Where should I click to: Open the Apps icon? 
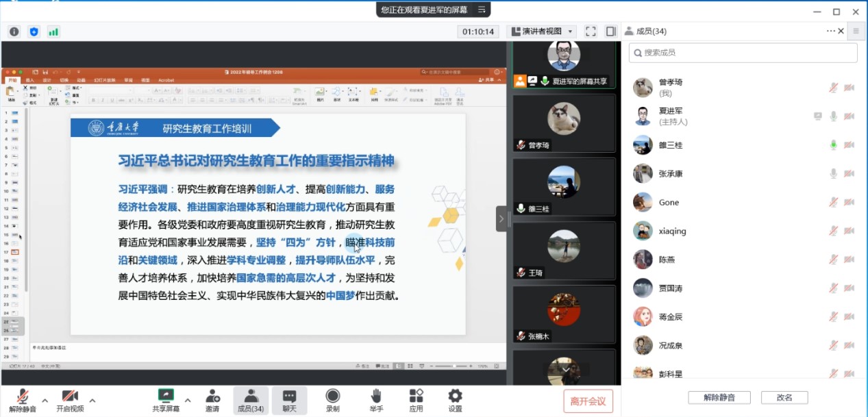416,400
